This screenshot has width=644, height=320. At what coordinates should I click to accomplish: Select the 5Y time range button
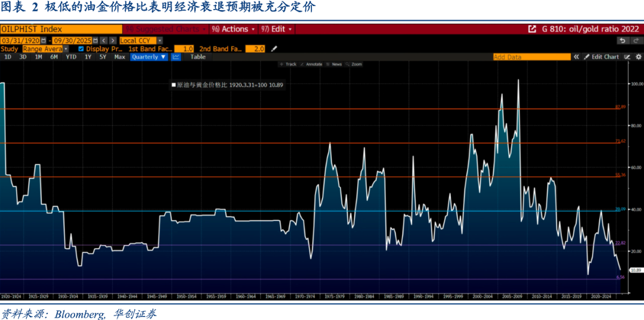[x=103, y=57]
